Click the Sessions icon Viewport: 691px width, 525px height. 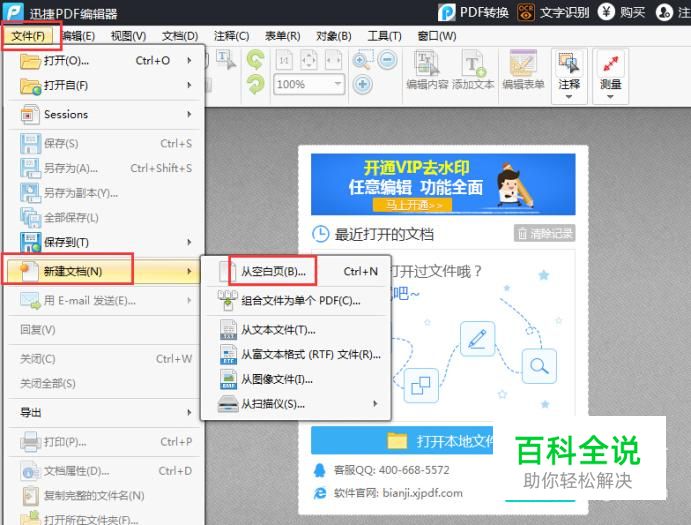pyautogui.click(x=30, y=115)
